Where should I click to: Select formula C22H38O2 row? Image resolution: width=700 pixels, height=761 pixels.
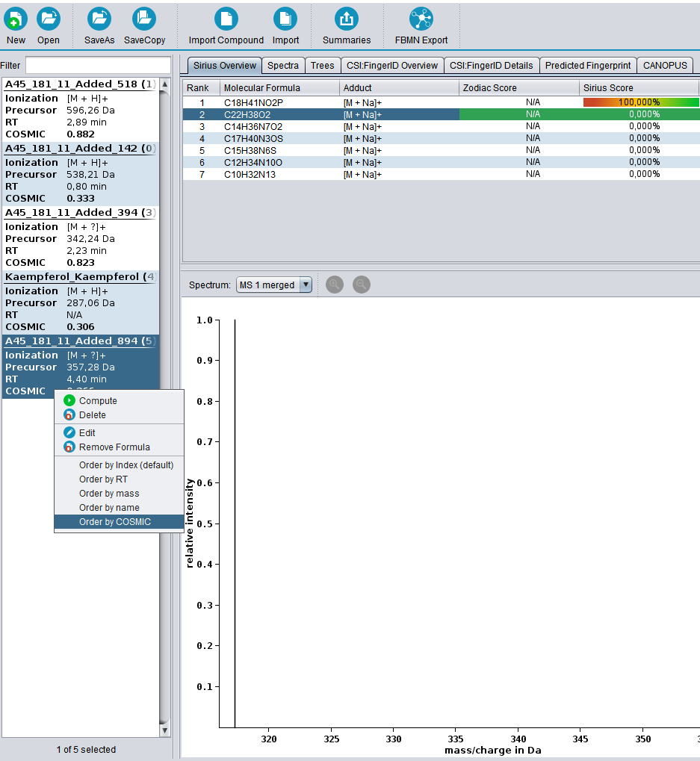pos(441,114)
